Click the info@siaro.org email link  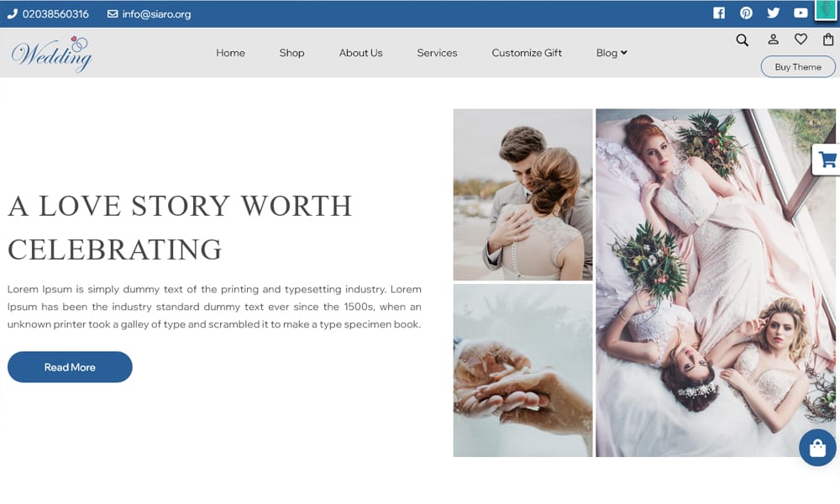[x=155, y=14]
